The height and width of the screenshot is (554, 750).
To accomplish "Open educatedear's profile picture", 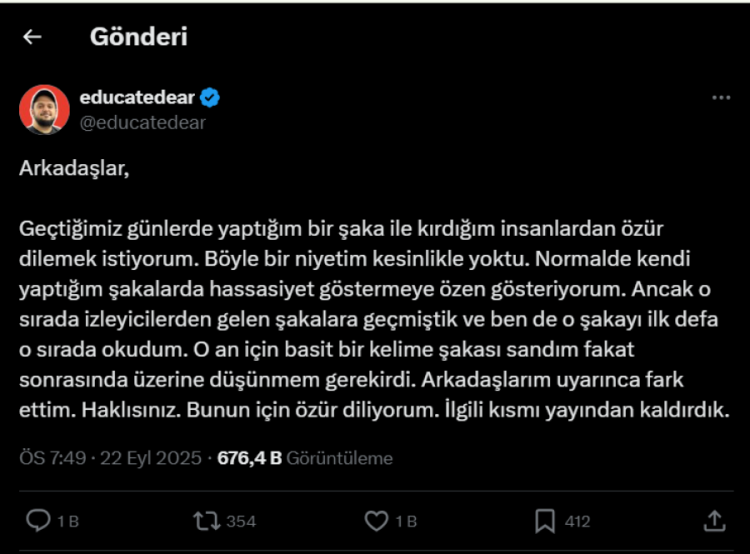I will pos(44,109).
